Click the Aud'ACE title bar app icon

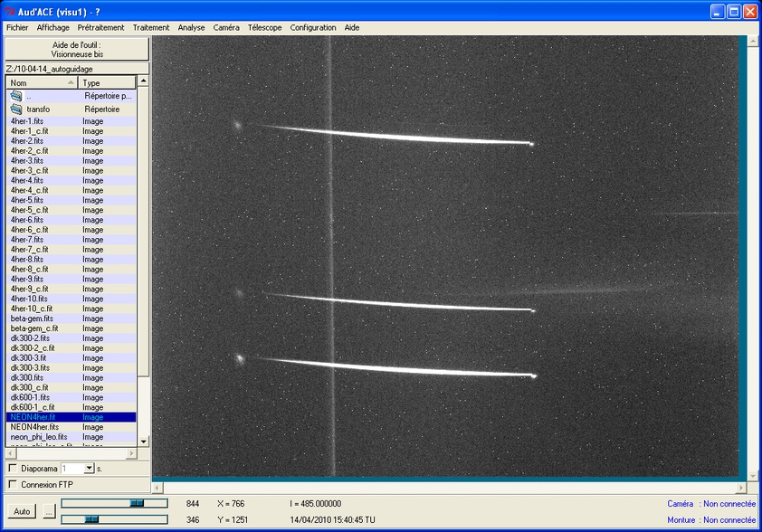pyautogui.click(x=10, y=12)
